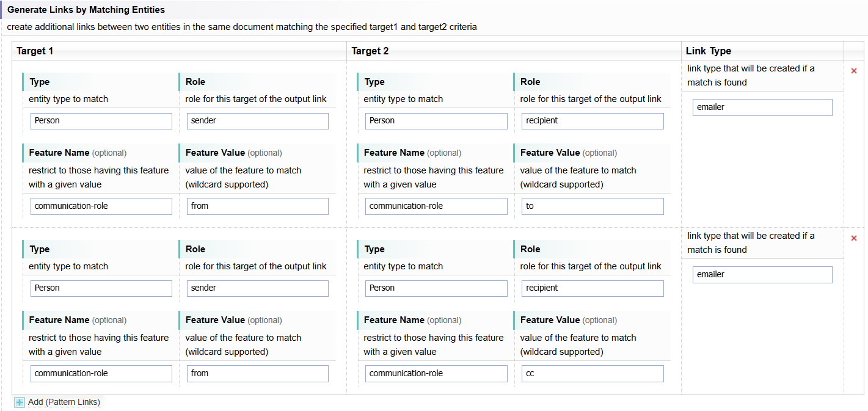The image size is (868, 411).
Task: Click the Feature Value field containing 'to'
Action: (x=592, y=206)
